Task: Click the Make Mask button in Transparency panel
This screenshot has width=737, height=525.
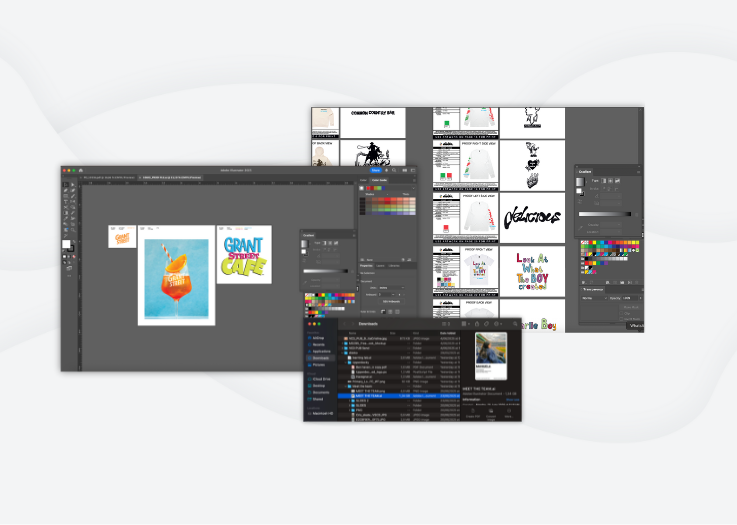Action: click(630, 307)
